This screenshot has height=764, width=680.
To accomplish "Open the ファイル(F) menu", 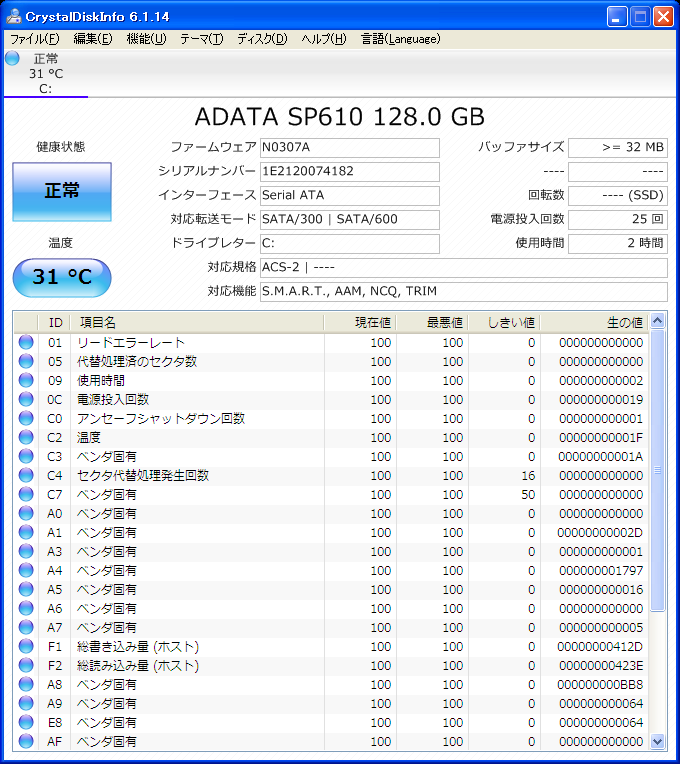I will (35, 39).
